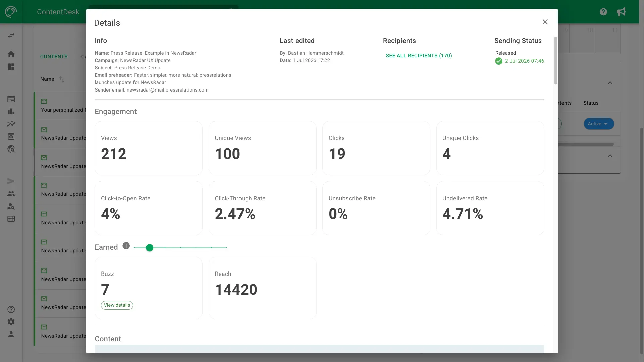Click the SEE ALL RECIPIENTS (170) link
The width and height of the screenshot is (644, 362).
pyautogui.click(x=419, y=56)
